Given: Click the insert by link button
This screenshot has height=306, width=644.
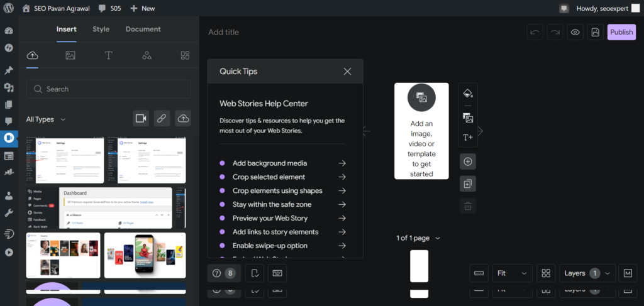Looking at the screenshot, I should point(162,119).
